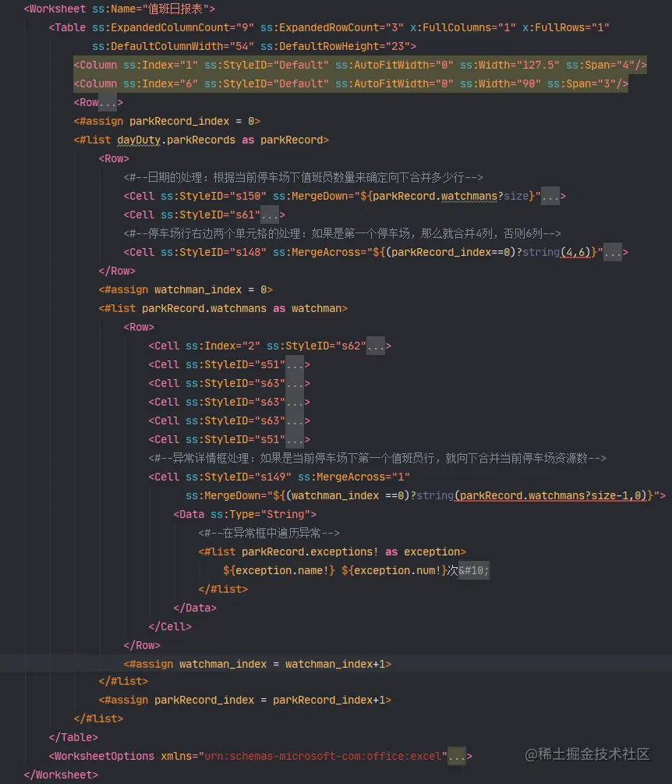Click '<#assign watchman_index = 0>' line

click(x=186, y=290)
